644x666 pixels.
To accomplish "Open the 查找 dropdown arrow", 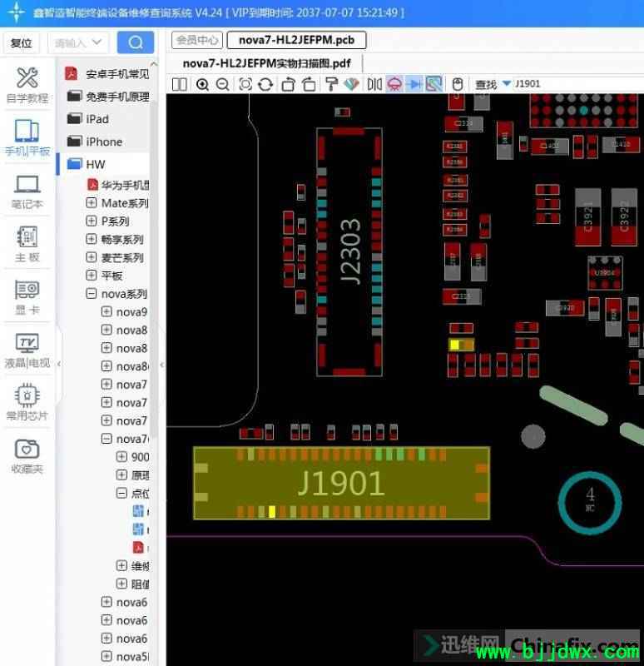I will click(507, 83).
